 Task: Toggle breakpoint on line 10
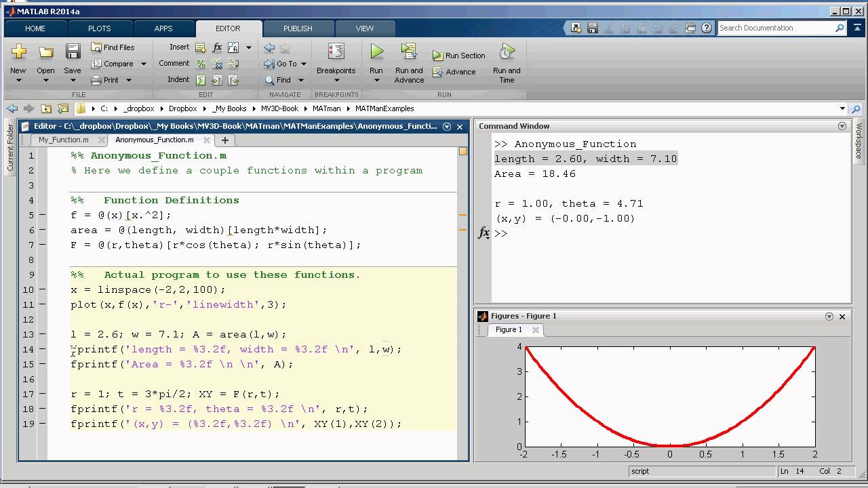[x=42, y=289]
